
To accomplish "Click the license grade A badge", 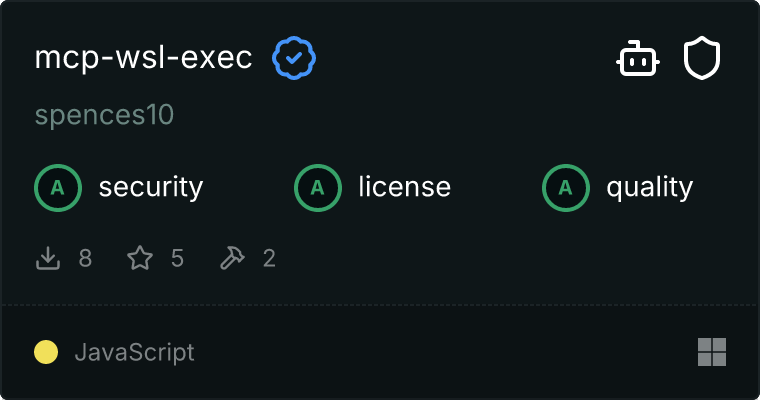I will click(x=318, y=187).
